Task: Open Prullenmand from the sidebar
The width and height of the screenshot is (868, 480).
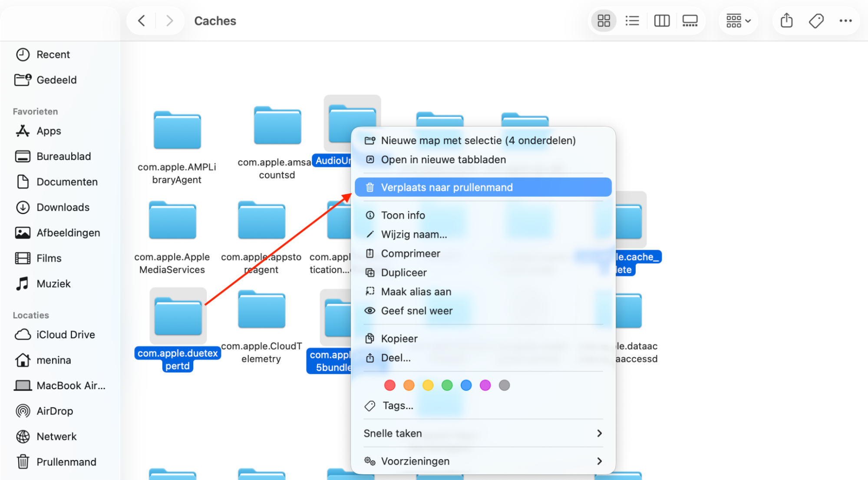Action: (x=66, y=462)
